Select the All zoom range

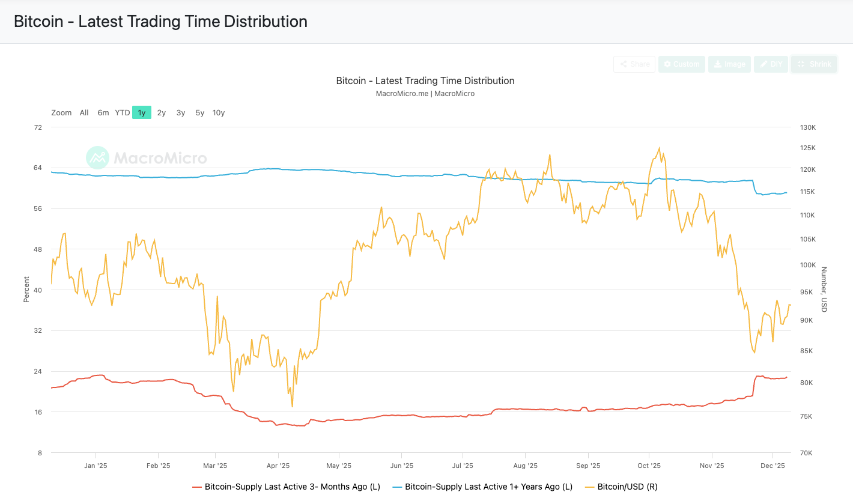coord(84,112)
